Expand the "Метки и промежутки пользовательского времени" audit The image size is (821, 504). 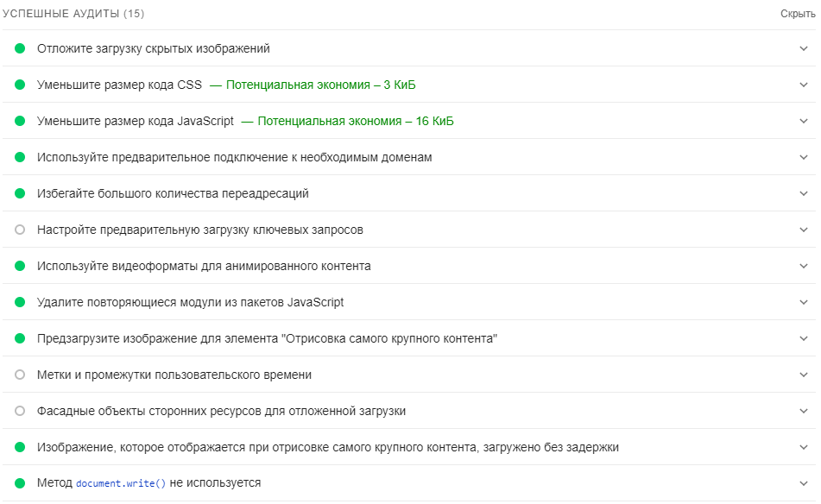(805, 375)
